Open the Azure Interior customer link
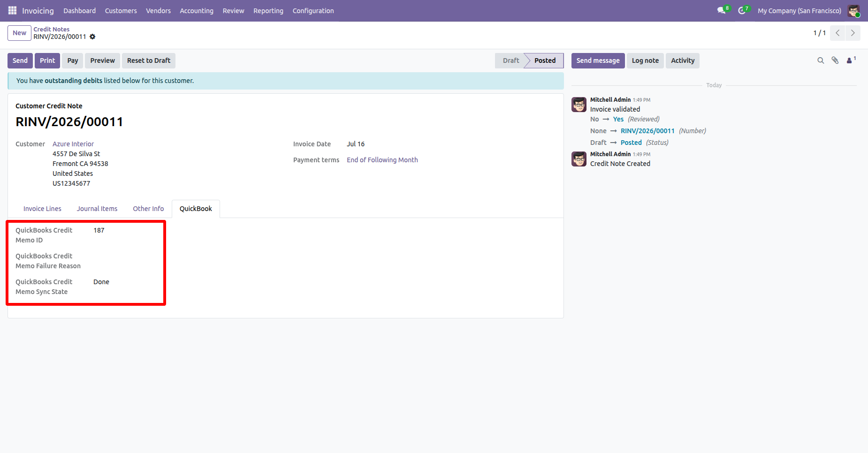The width and height of the screenshot is (868, 453). click(73, 144)
